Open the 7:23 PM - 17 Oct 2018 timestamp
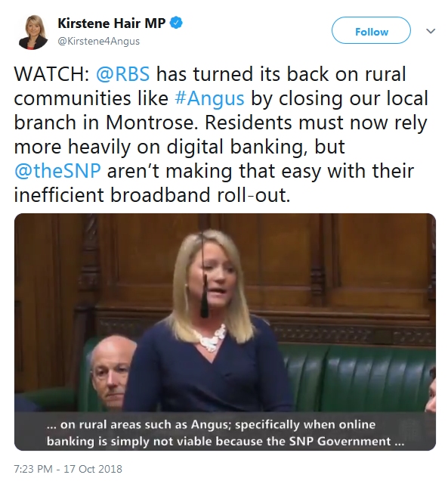Image resolution: width=448 pixels, height=481 pixels. tap(68, 469)
